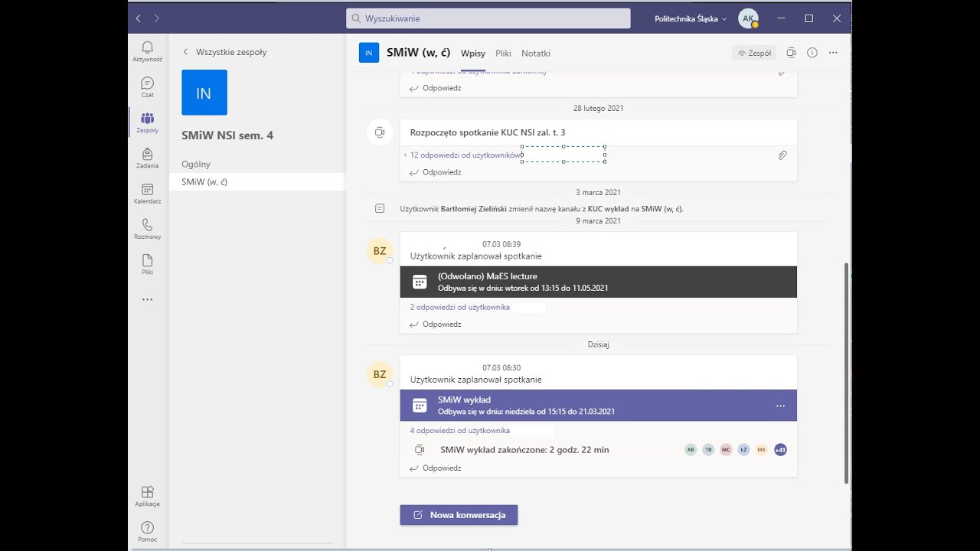Reply under the KUC NSI meeting post
The height and width of the screenshot is (551, 980).
click(435, 172)
